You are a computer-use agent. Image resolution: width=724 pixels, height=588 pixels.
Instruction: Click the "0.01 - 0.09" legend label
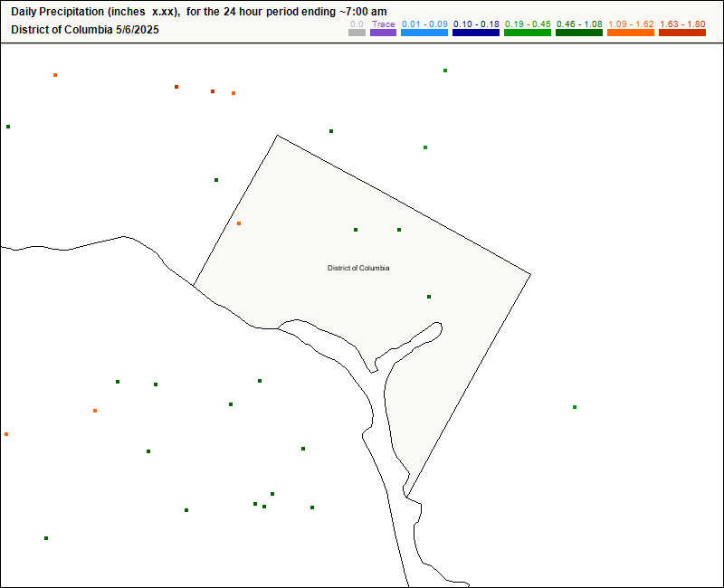click(424, 24)
